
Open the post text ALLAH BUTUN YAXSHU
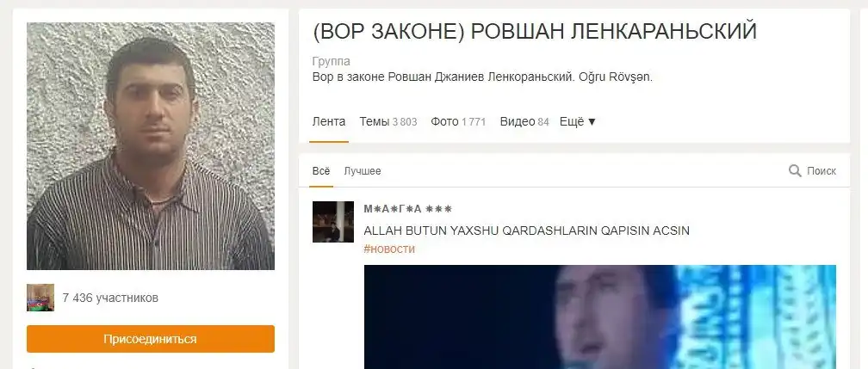pyautogui.click(x=526, y=231)
